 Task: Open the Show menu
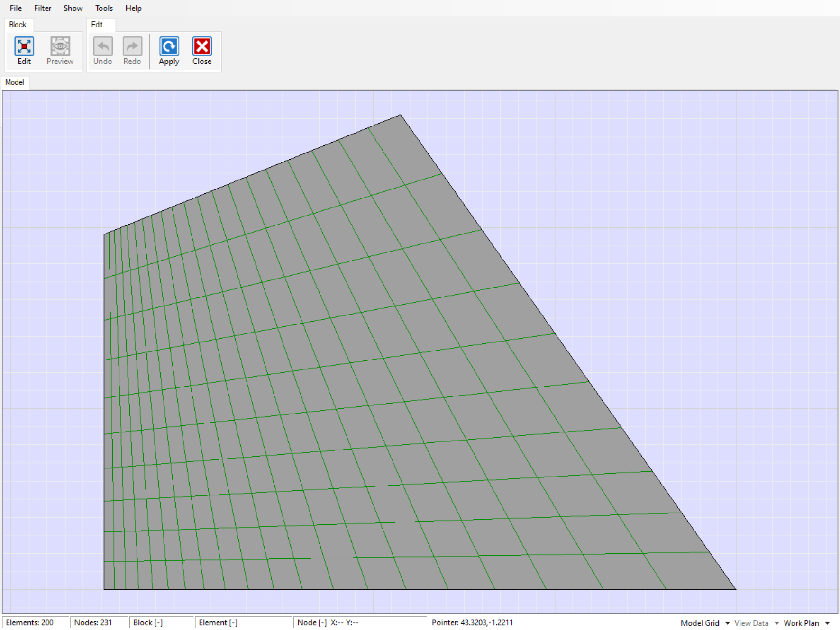click(73, 8)
